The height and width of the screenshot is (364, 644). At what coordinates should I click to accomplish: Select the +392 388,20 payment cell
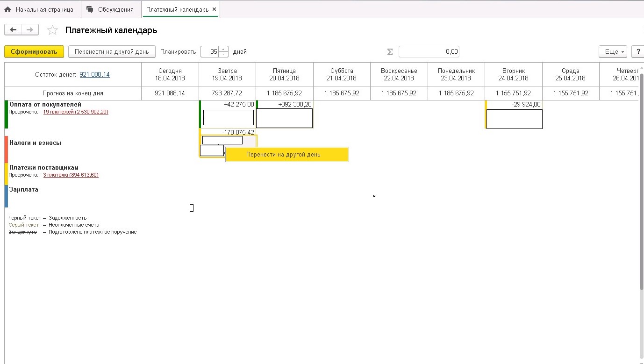pos(285,114)
